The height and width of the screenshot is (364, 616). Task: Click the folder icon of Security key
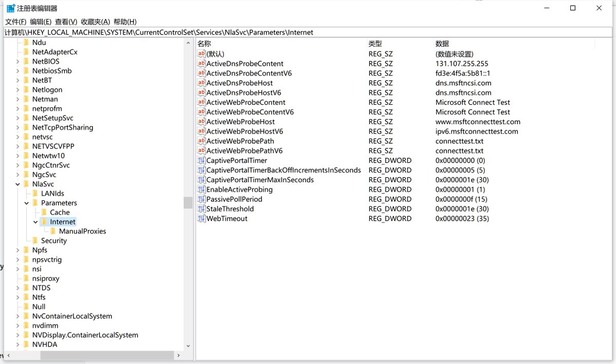tap(35, 240)
